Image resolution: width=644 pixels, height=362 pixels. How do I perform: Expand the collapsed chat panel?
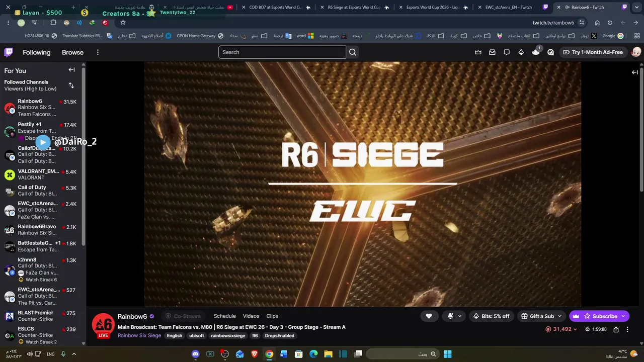[x=635, y=72]
